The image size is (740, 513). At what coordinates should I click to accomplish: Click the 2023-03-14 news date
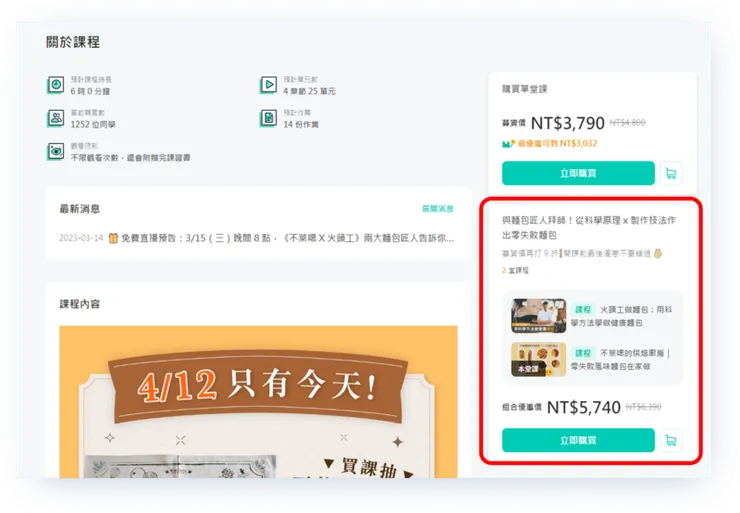[81, 238]
